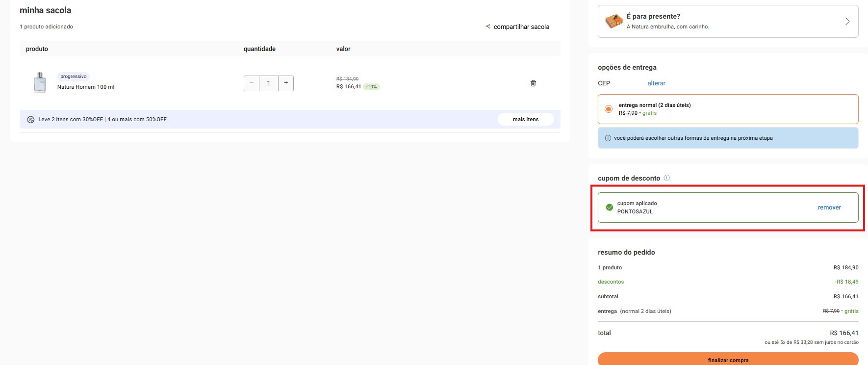Click the info icon next to cupom de desconto

[x=666, y=178]
